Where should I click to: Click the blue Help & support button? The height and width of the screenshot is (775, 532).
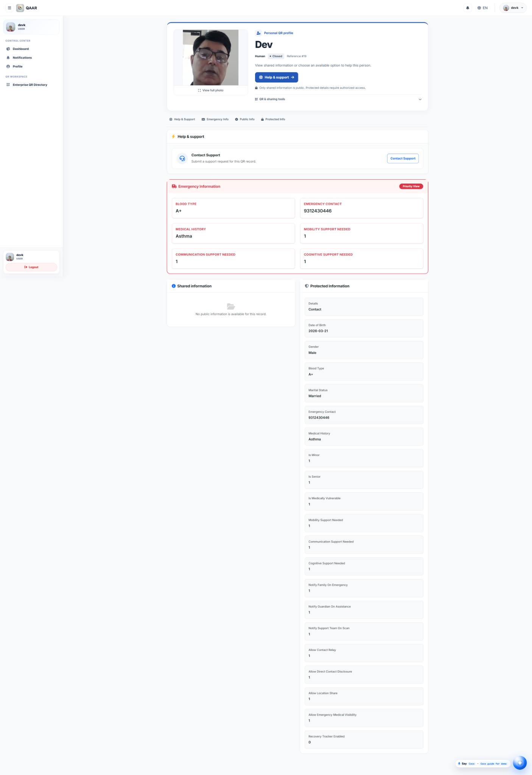277,77
